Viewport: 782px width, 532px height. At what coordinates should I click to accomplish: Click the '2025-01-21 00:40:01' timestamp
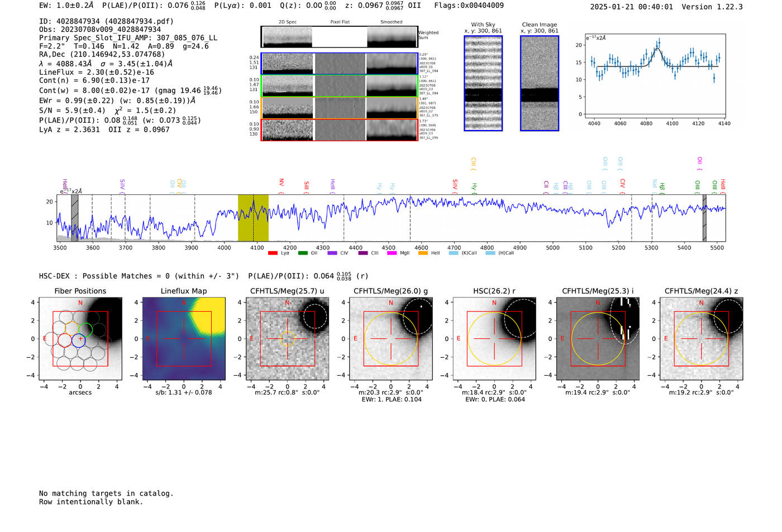click(631, 7)
